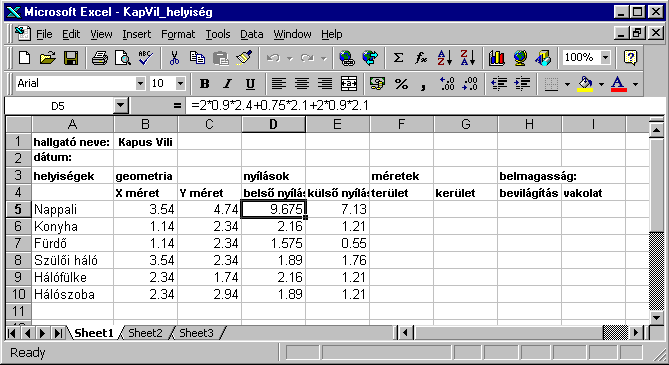The height and width of the screenshot is (365, 669).
Task: Switch to the Sheet3 tab
Action: point(196,333)
